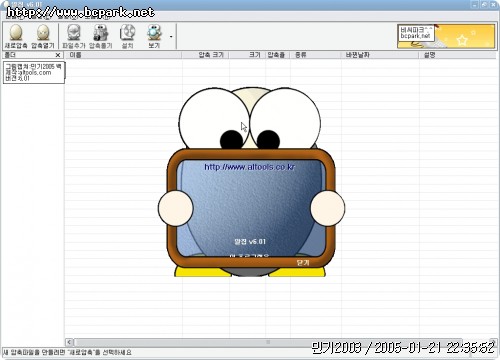This screenshot has width=500, height=360.
Task: Click the 크기 size column header
Action: [x=247, y=55]
